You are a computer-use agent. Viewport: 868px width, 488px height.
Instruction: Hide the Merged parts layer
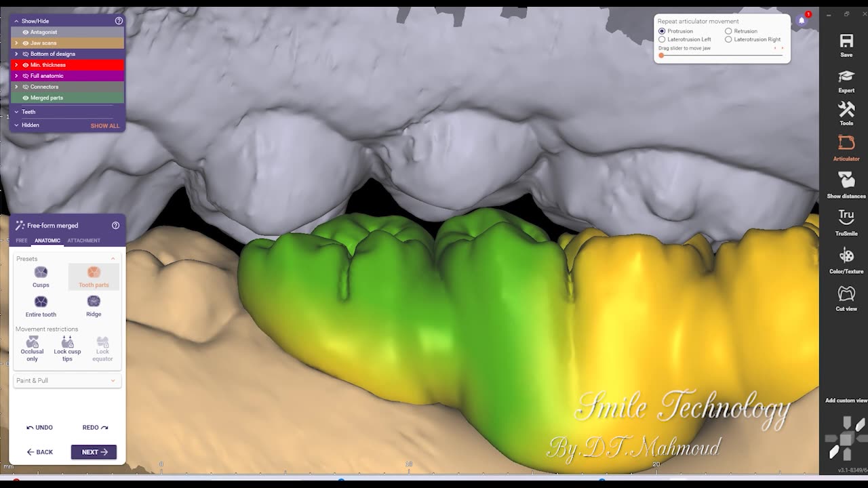pos(26,98)
